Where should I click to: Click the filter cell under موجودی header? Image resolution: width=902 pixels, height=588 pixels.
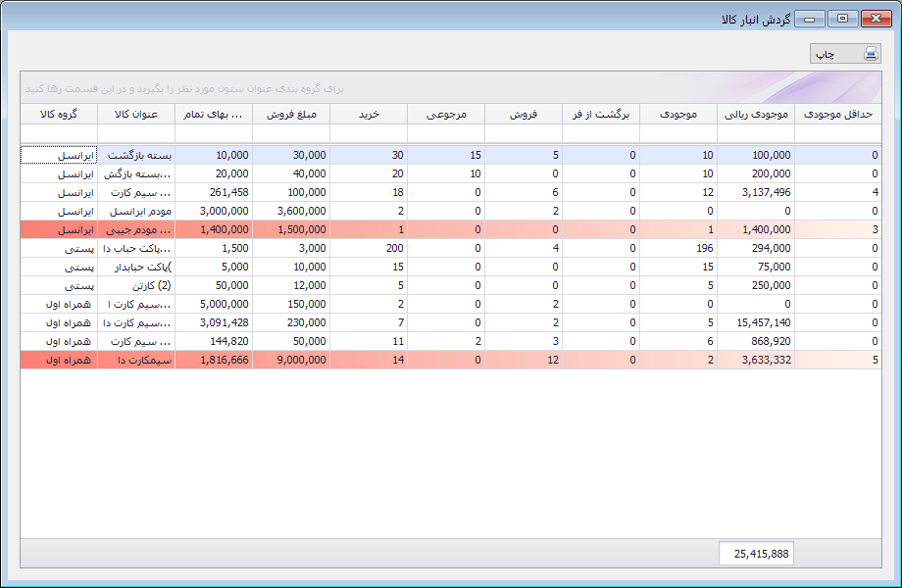(x=678, y=133)
